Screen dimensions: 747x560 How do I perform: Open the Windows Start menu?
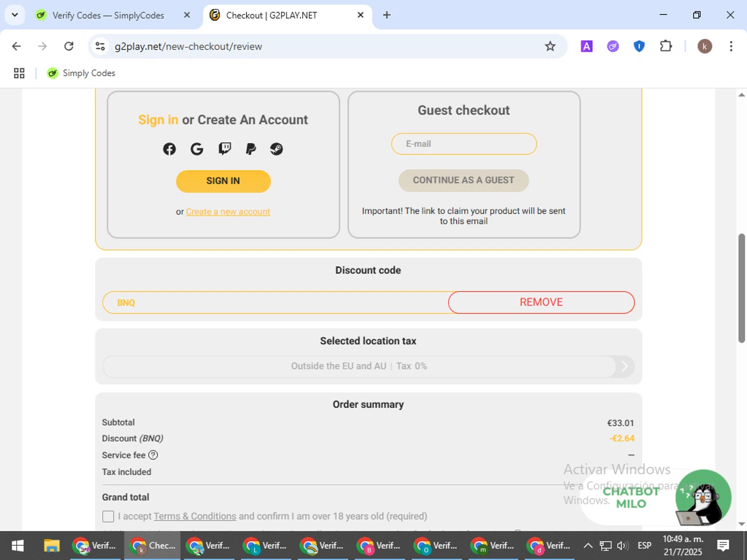click(17, 546)
